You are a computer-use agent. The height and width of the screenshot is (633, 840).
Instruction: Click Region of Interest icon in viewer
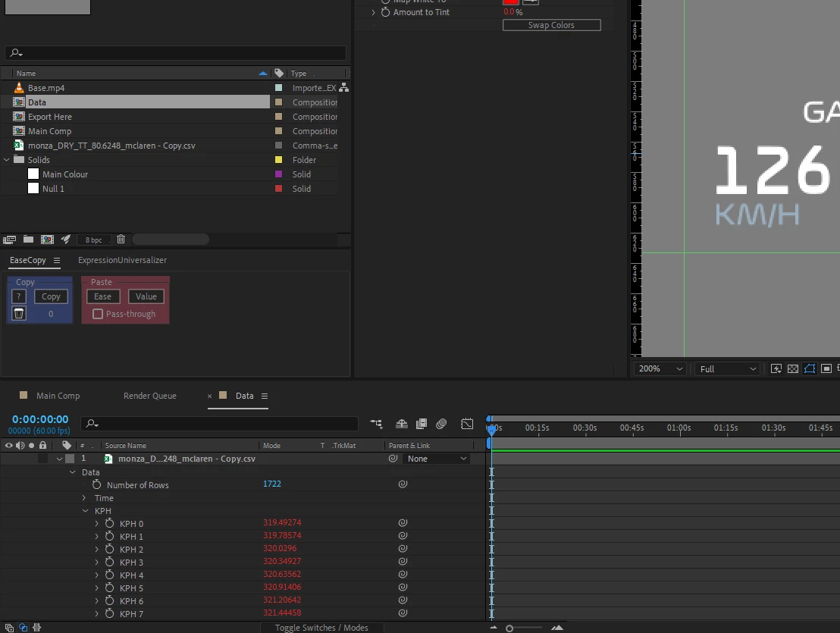click(826, 368)
